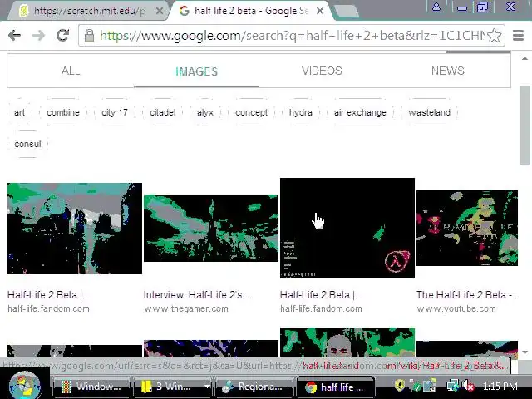Close the half life 2 beta tab
The image size is (532, 399).
pyautogui.click(x=319, y=11)
